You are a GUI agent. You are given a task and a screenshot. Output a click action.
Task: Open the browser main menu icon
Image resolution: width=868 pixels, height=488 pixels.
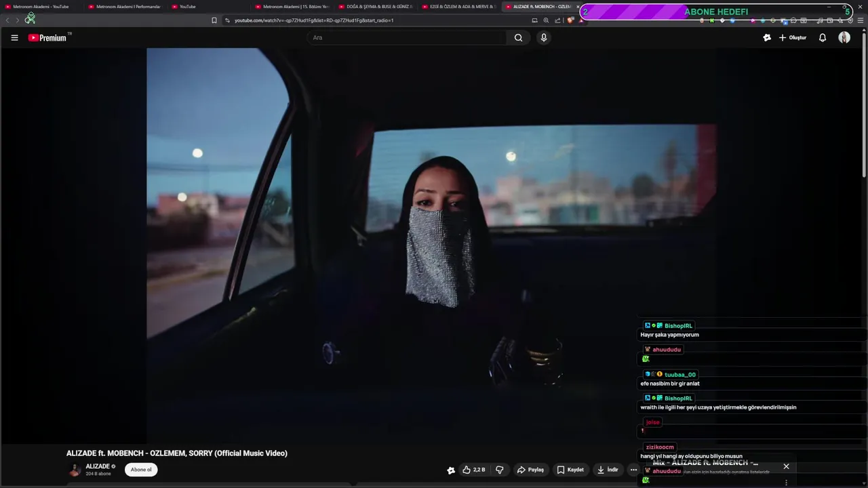point(861,20)
